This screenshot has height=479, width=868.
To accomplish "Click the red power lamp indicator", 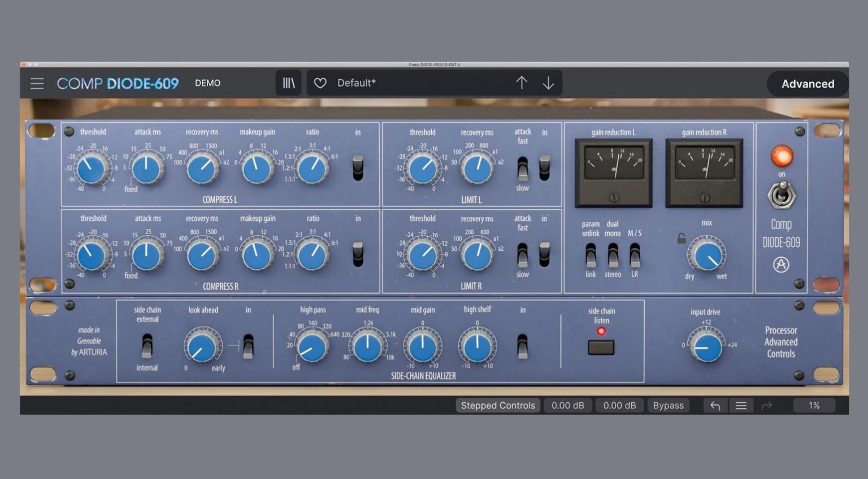I will click(x=781, y=156).
